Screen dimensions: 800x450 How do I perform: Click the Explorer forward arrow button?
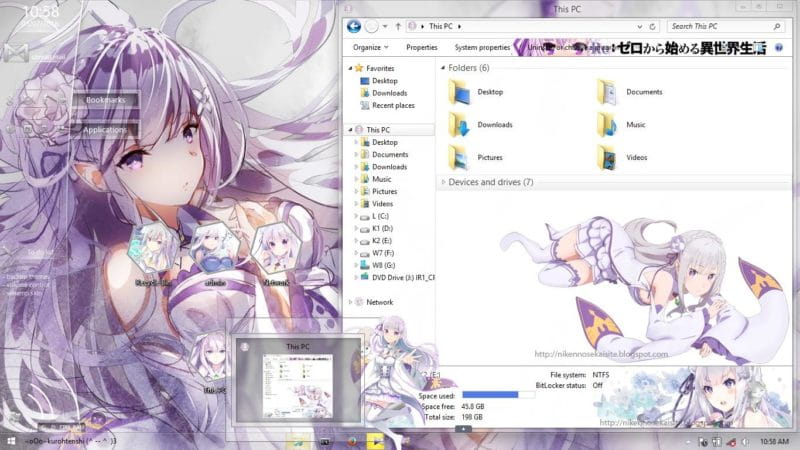point(371,26)
